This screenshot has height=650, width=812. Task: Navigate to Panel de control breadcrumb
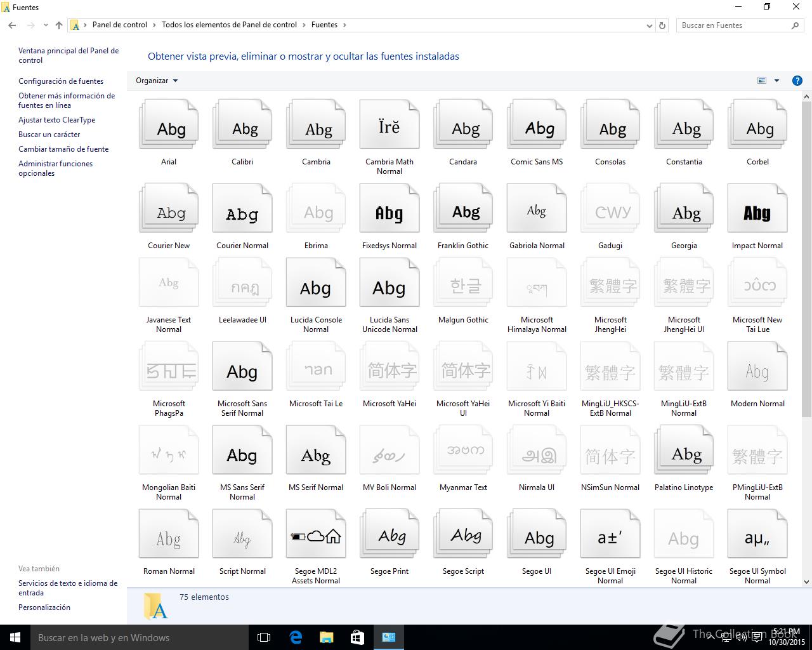(120, 25)
